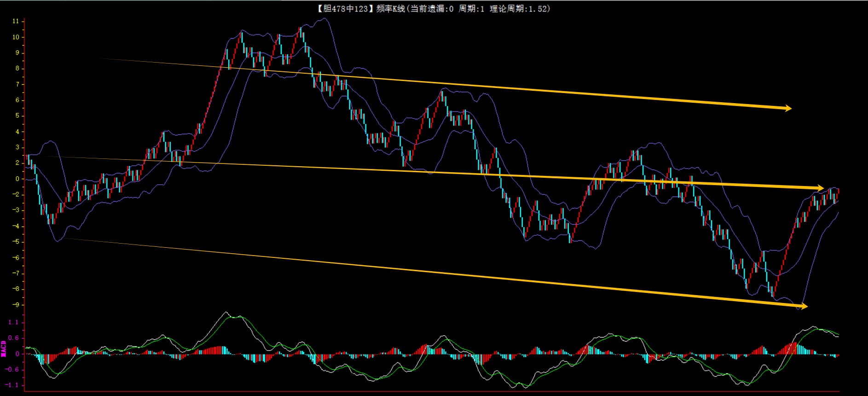Select the -3 label on the price axis
Screen dimensions: 868x396
click(16, 210)
